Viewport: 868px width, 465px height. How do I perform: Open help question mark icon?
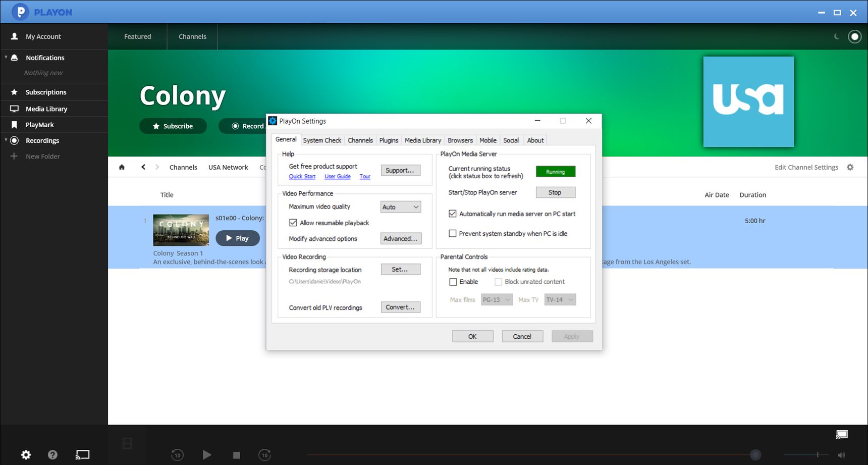coord(52,455)
